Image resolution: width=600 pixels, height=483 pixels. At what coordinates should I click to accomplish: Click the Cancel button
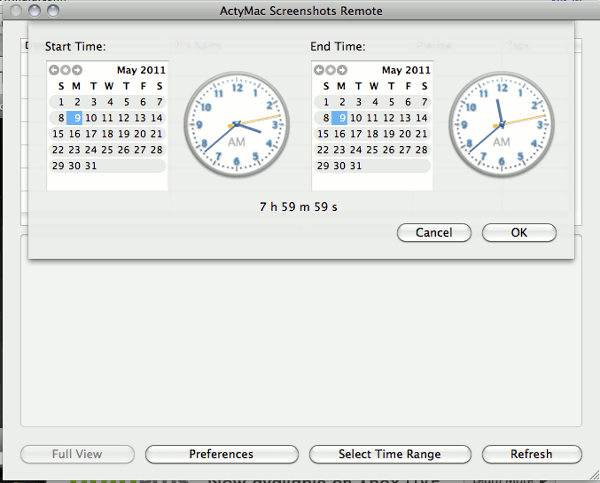click(x=434, y=233)
